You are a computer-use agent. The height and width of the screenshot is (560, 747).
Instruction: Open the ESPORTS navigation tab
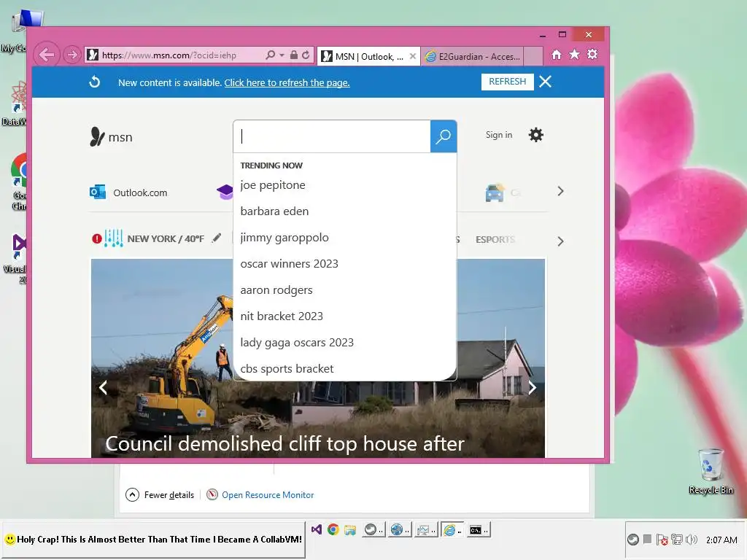[495, 239]
